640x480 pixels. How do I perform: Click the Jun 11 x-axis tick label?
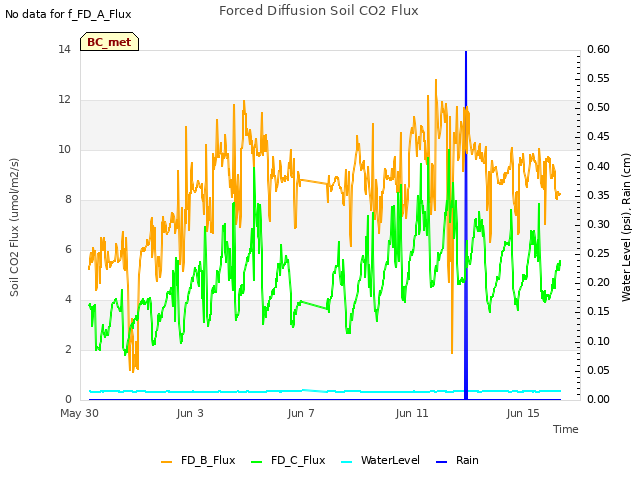coord(412,413)
